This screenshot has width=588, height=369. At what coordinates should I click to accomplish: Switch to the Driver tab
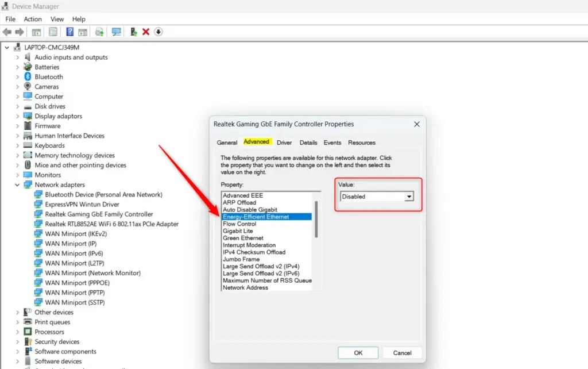point(284,143)
